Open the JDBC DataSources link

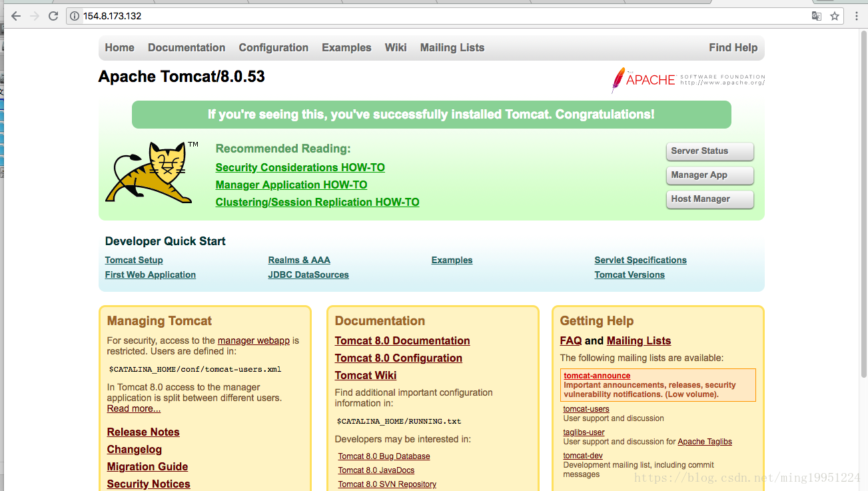coord(308,275)
